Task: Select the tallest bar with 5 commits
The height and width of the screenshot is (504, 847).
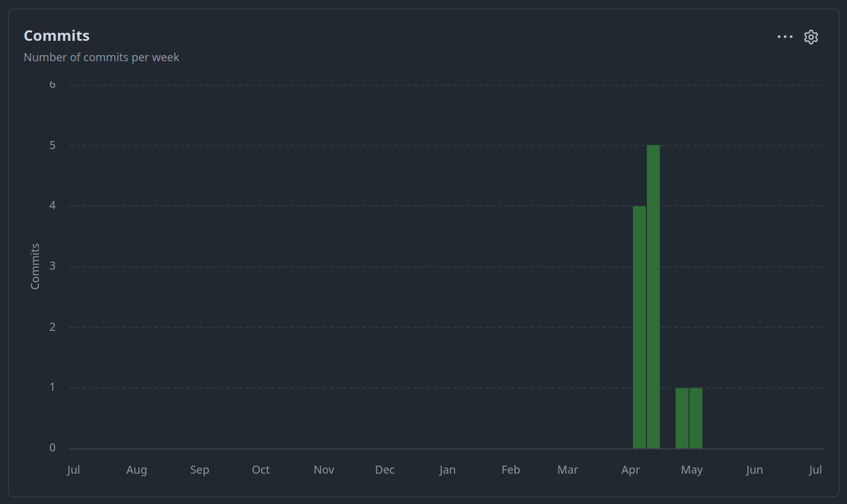Action: [x=653, y=297]
